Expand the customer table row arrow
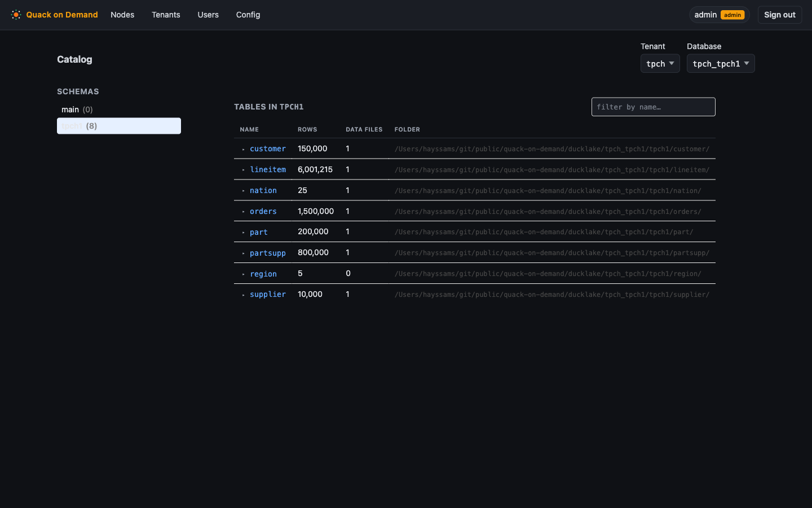 244,150
